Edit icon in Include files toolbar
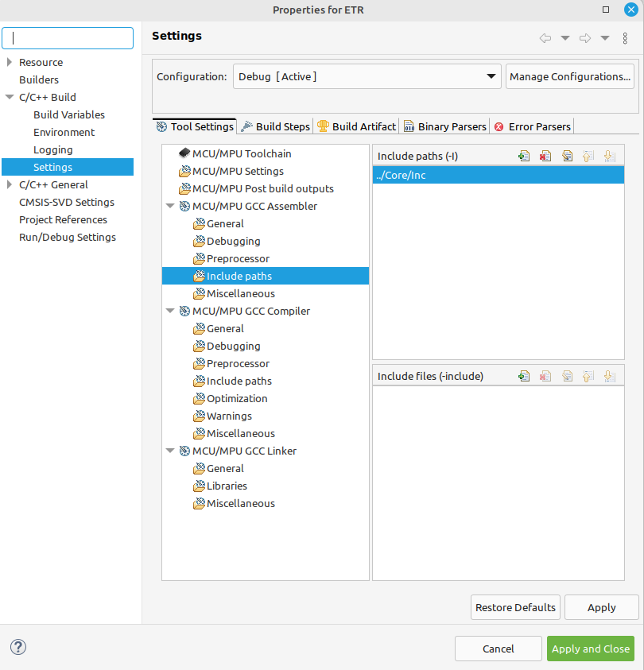The image size is (644, 670). pos(567,376)
